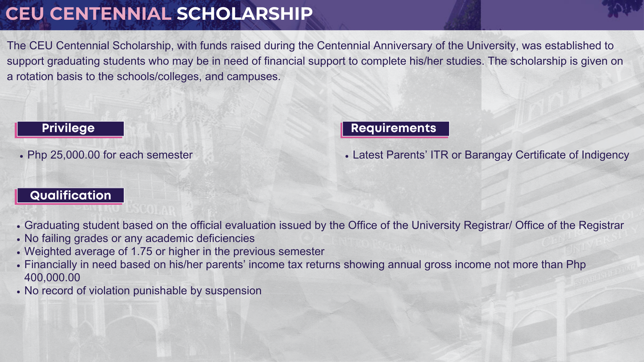Click the Weighted average of 1.75 bullet
This screenshot has height=362, width=644.
click(x=174, y=251)
